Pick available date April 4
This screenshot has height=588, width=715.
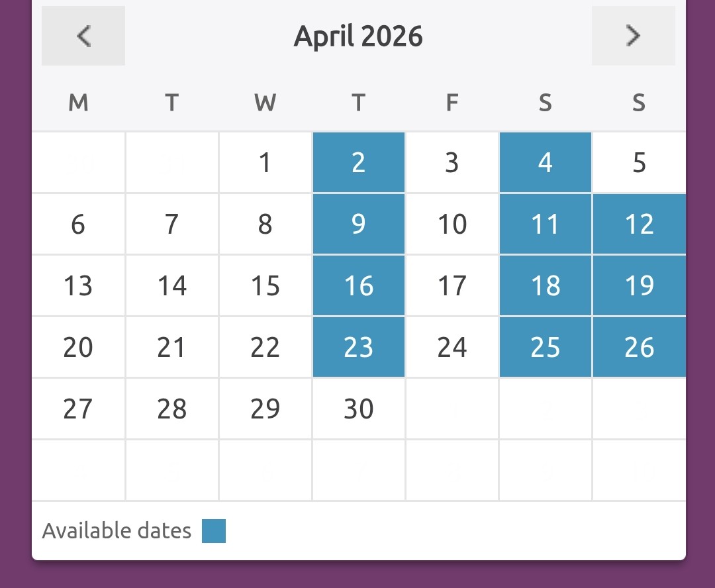coord(545,163)
